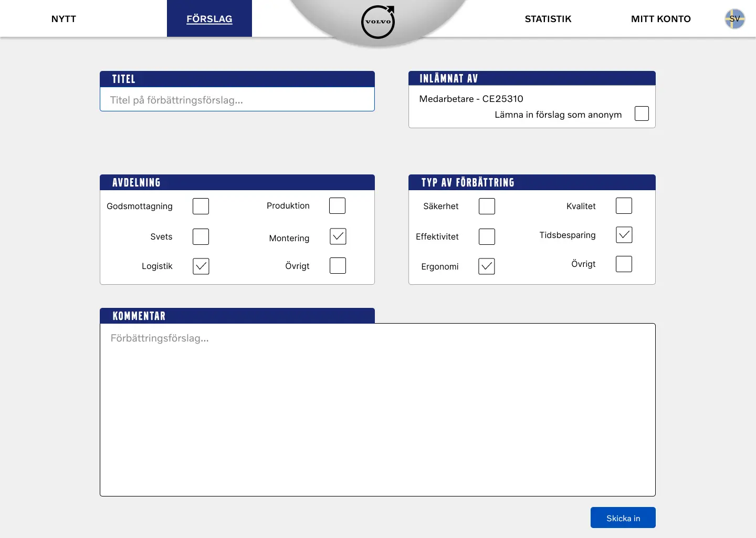
Task: Select the Kvalitet improvement checkbox
Action: click(x=624, y=205)
